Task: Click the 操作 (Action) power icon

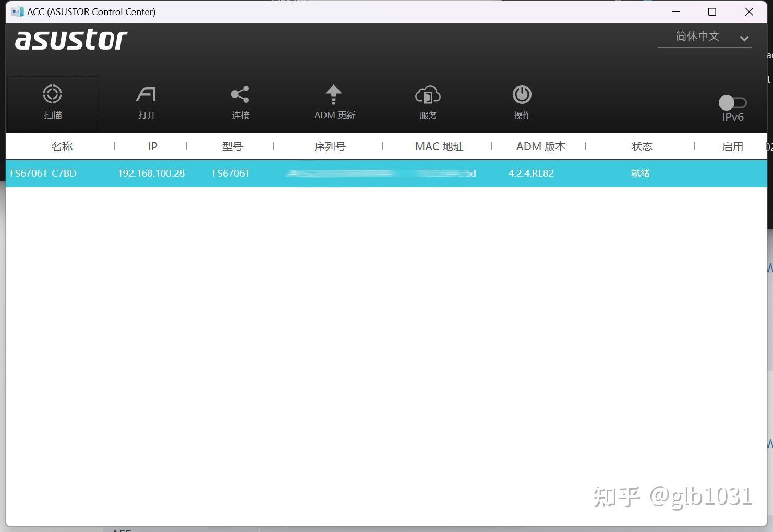Action: pyautogui.click(x=522, y=94)
